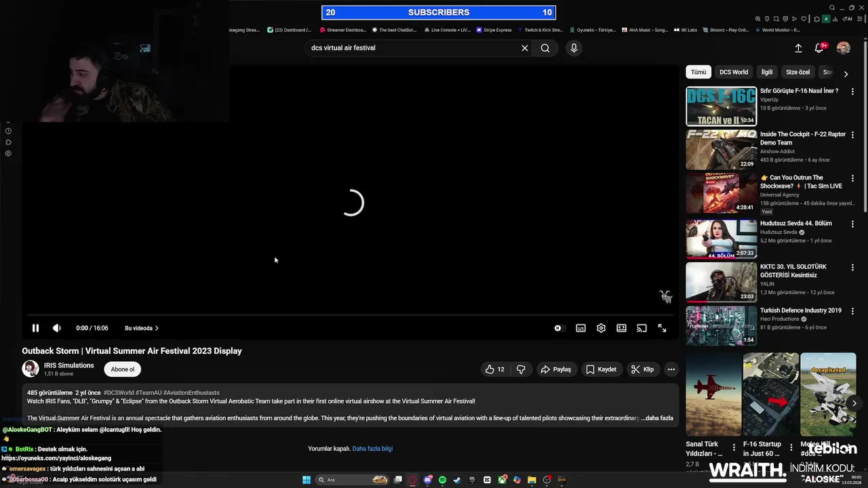Open Epic Games Launcher on taskbar
Viewport: 868px width, 488px height.
click(472, 480)
